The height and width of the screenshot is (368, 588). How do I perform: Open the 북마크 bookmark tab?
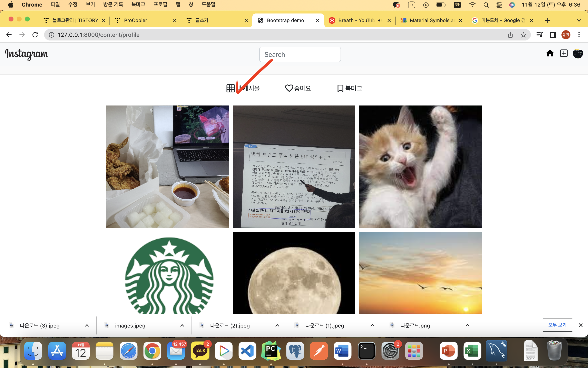coord(350,88)
